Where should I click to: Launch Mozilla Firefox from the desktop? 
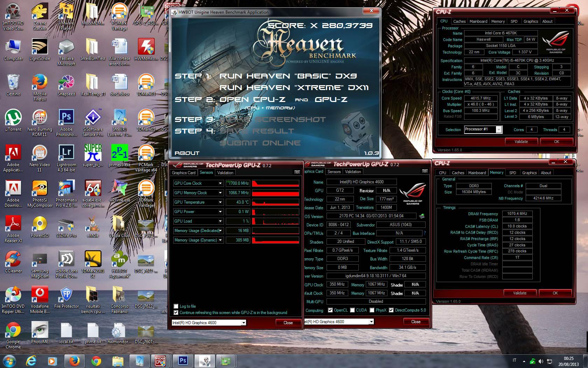(40, 88)
